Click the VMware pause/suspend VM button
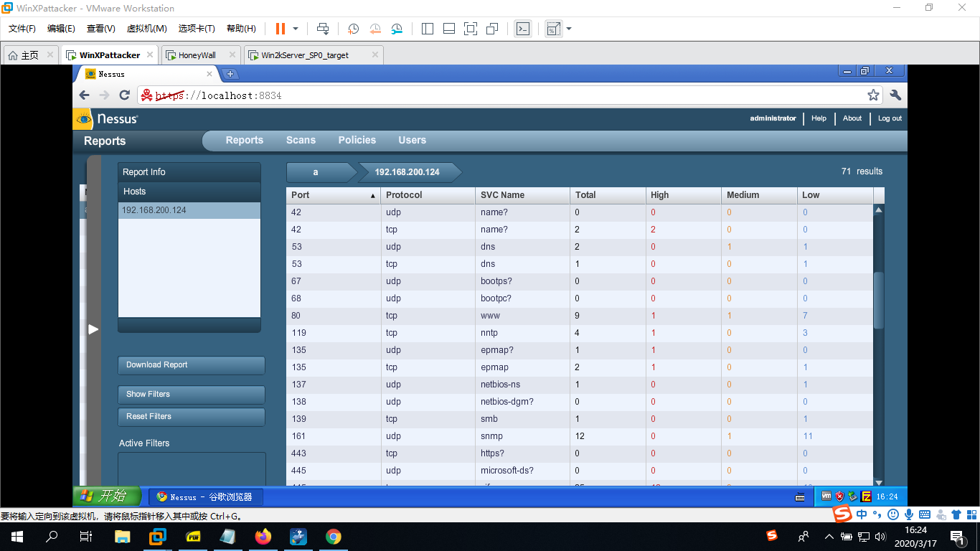The height and width of the screenshot is (551, 980). (280, 29)
